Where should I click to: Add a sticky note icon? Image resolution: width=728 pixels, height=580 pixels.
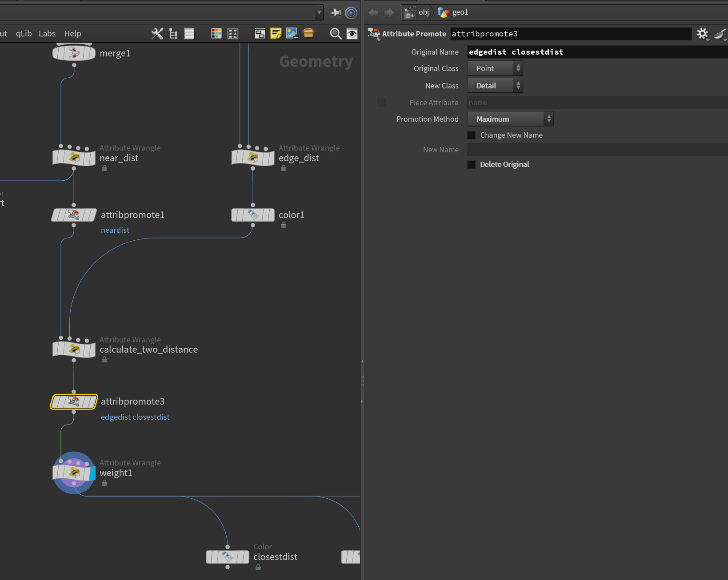(276, 34)
